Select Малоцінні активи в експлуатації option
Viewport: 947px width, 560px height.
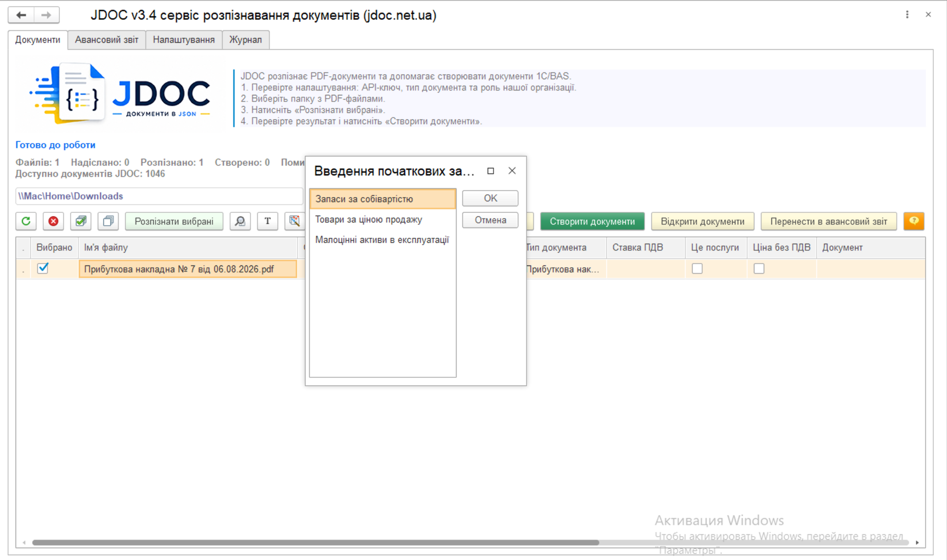click(x=383, y=240)
